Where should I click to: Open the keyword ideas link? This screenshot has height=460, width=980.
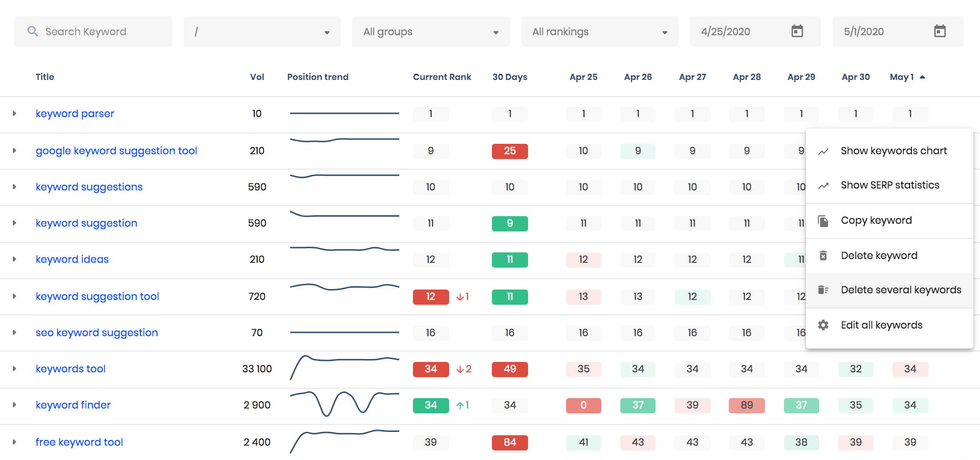(72, 260)
